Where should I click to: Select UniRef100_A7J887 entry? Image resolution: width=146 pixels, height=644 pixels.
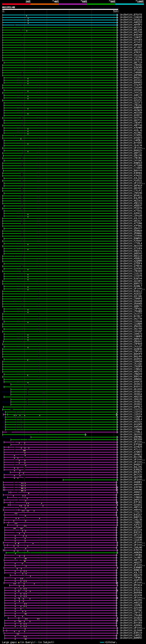click(131, 47)
